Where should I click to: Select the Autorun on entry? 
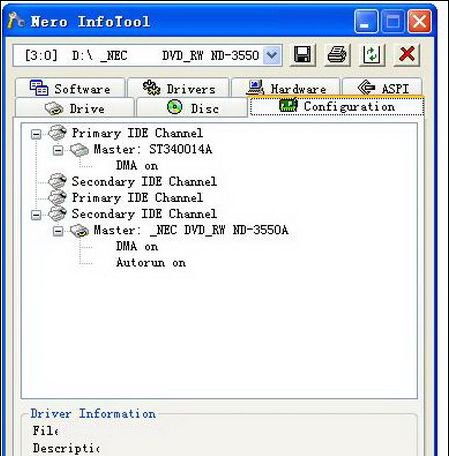(151, 263)
